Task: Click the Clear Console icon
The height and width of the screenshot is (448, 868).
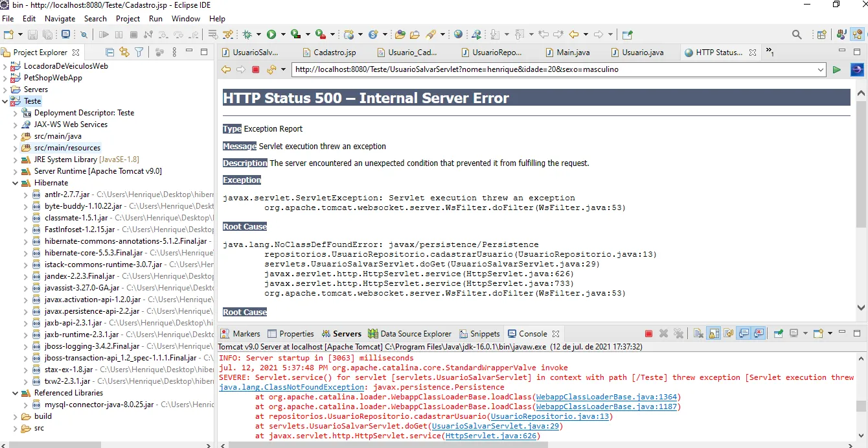Action: pos(698,333)
